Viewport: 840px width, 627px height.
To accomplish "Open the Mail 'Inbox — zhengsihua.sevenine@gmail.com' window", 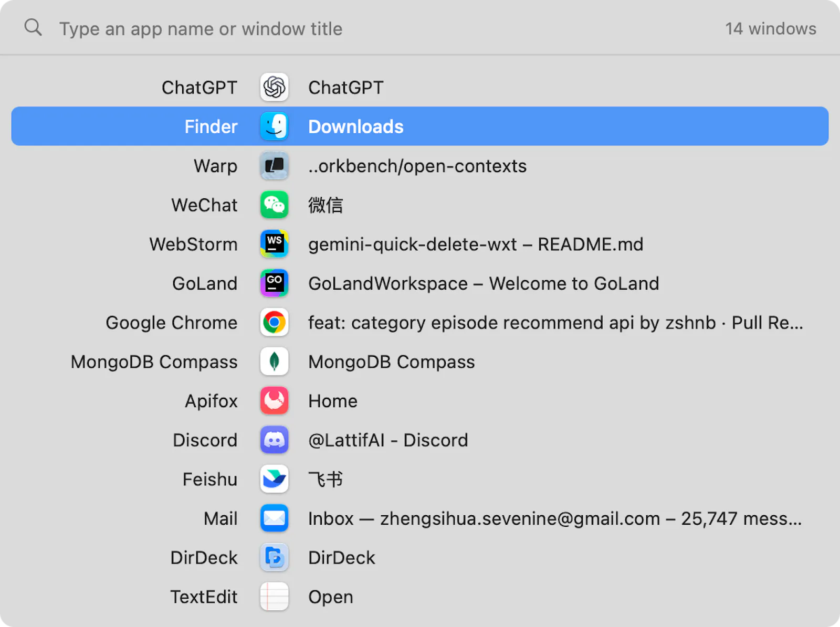I will 555,518.
